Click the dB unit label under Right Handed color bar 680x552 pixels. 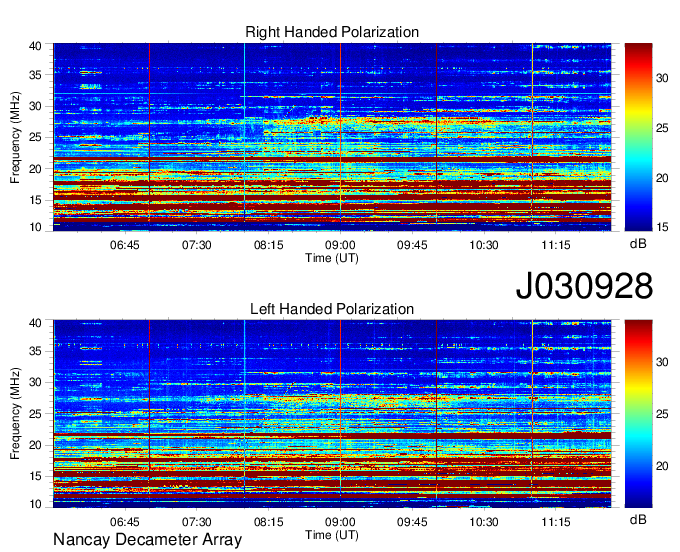point(638,244)
